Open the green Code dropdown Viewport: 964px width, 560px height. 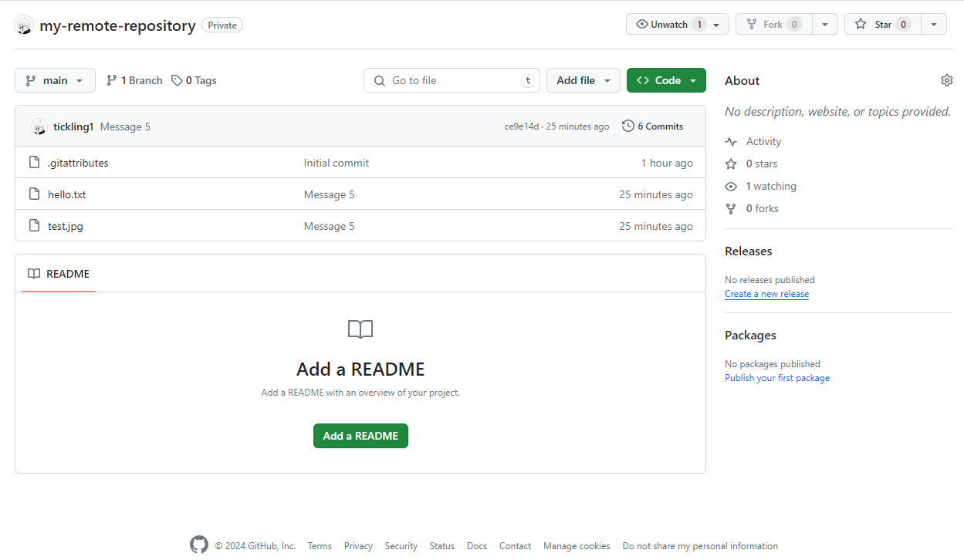point(666,80)
